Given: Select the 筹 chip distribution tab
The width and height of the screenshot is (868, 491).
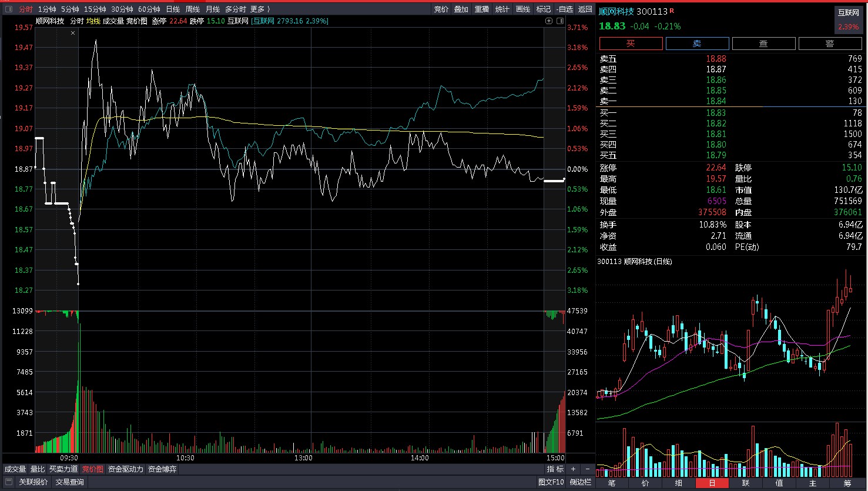Looking at the screenshot, I should pos(847,483).
